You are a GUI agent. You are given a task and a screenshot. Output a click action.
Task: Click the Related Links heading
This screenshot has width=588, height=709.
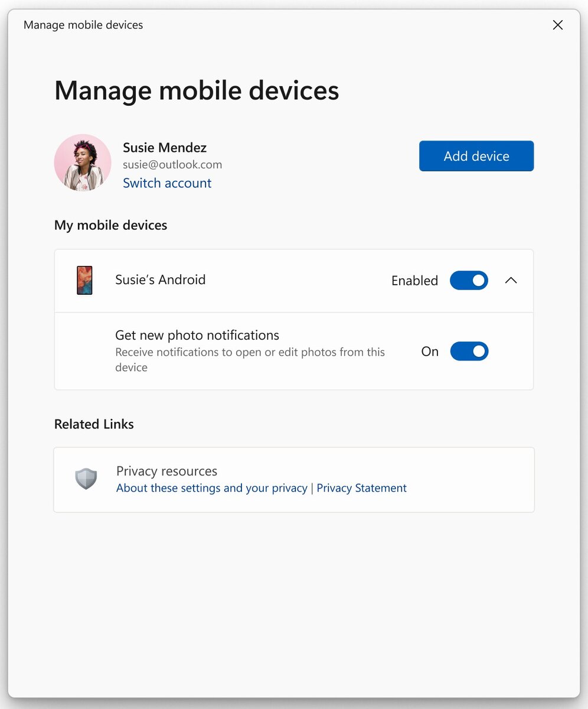pyautogui.click(x=94, y=424)
